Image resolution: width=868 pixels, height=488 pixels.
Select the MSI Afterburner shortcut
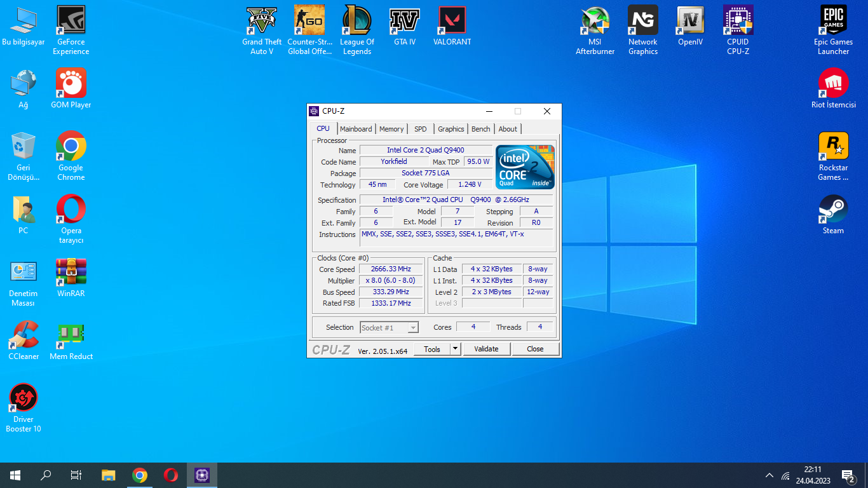click(x=595, y=30)
